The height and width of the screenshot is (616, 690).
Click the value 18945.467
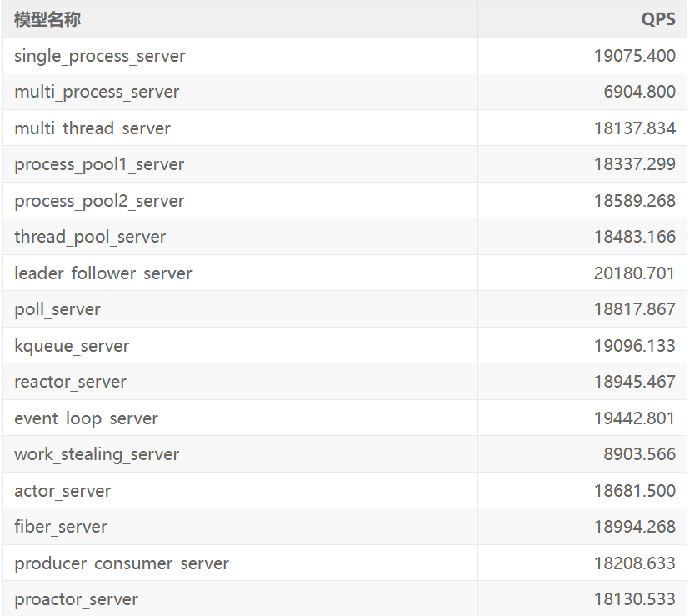[x=634, y=382]
